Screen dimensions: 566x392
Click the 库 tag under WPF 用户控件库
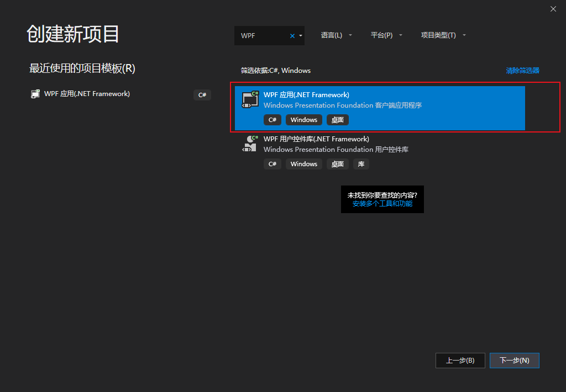pos(361,164)
